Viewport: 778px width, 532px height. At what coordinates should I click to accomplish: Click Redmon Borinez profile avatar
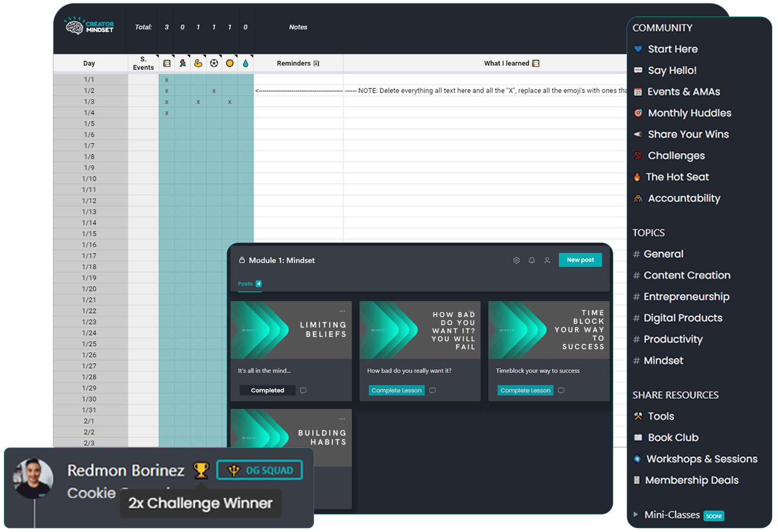pyautogui.click(x=33, y=478)
